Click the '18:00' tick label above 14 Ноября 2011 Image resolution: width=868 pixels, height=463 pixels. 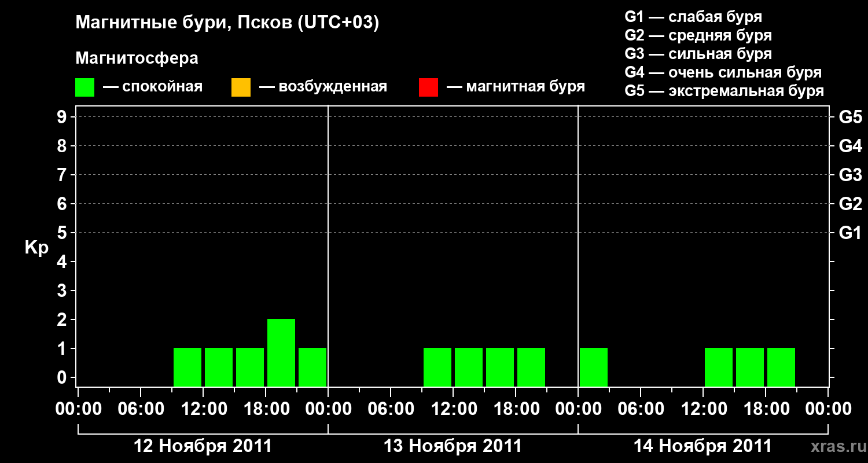pos(766,409)
